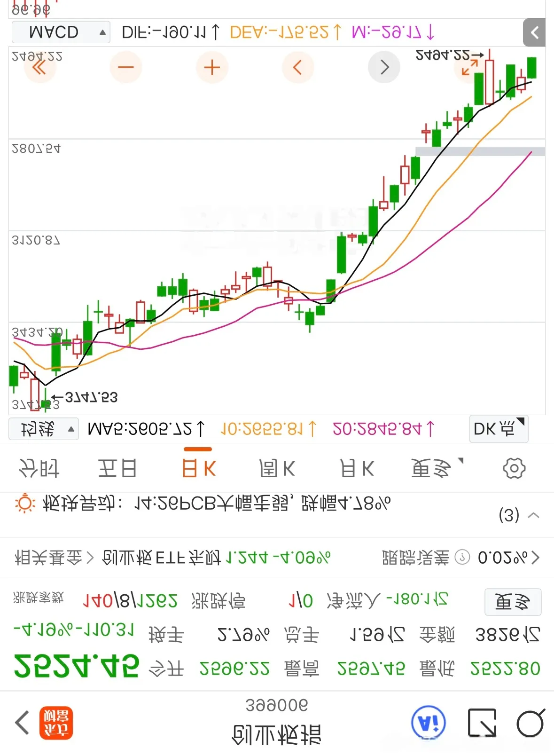Move chart cursor left with orange arrow
Screen dimensions: 554x756
(x=298, y=68)
